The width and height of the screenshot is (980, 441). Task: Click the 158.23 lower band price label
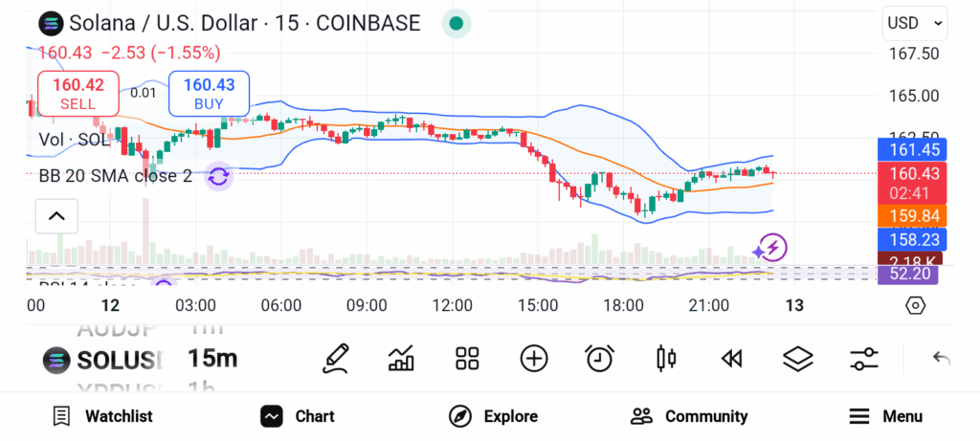click(x=912, y=240)
